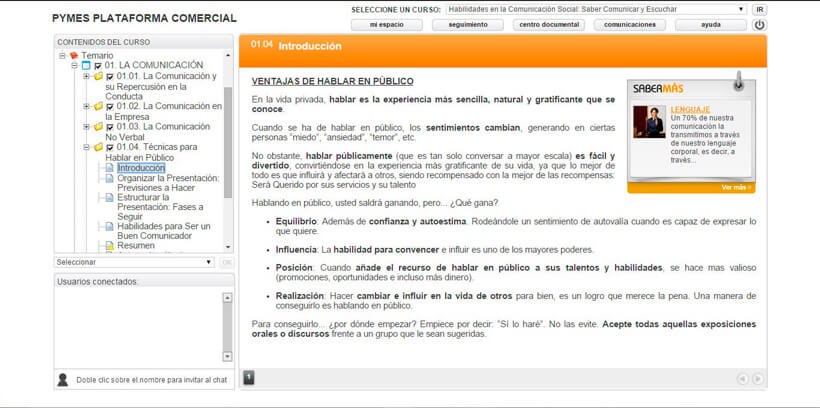Image resolution: width=820 pixels, height=408 pixels.
Task: Click the VENTAJAS DE HABLAR EN PÚBLICO heading
Action: point(333,82)
